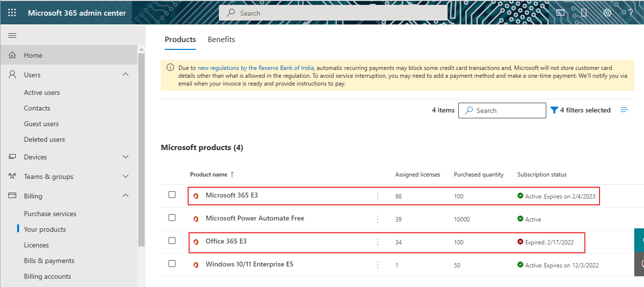This screenshot has width=644, height=287.
Task: Open more actions for Microsoft 365 E3
Action: point(378,196)
